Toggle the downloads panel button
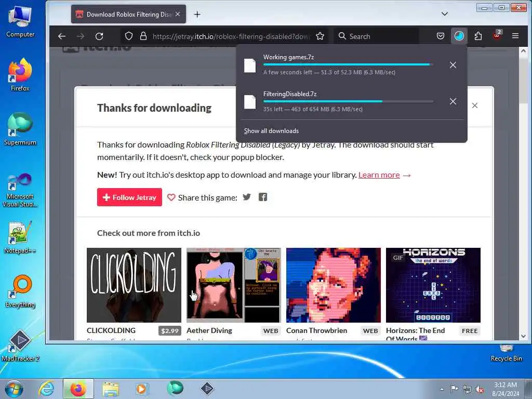532x399 pixels. coord(459,36)
